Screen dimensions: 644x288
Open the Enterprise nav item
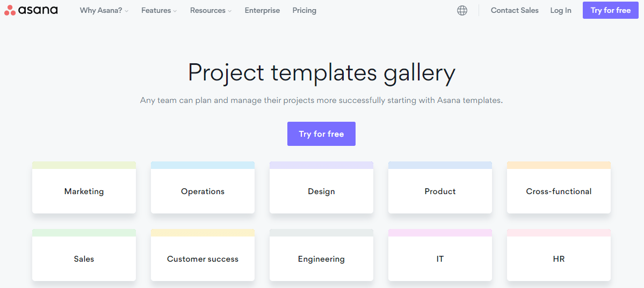[x=262, y=11]
